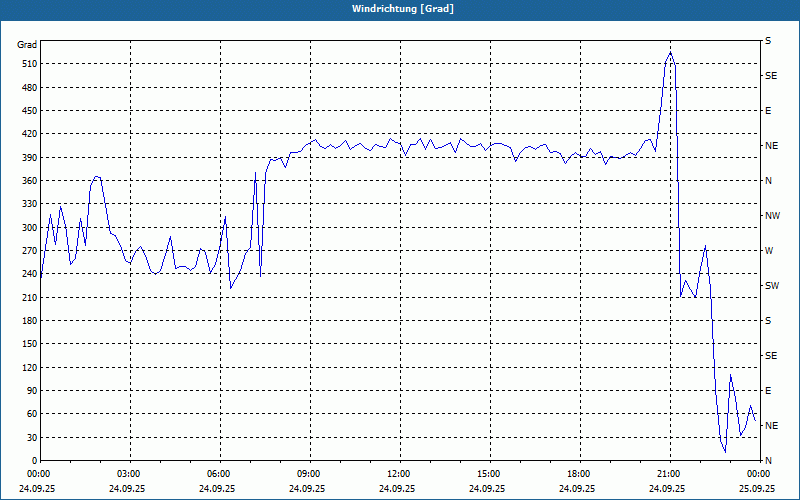Click the 12:00 time label
The image size is (800, 500).
tap(399, 474)
